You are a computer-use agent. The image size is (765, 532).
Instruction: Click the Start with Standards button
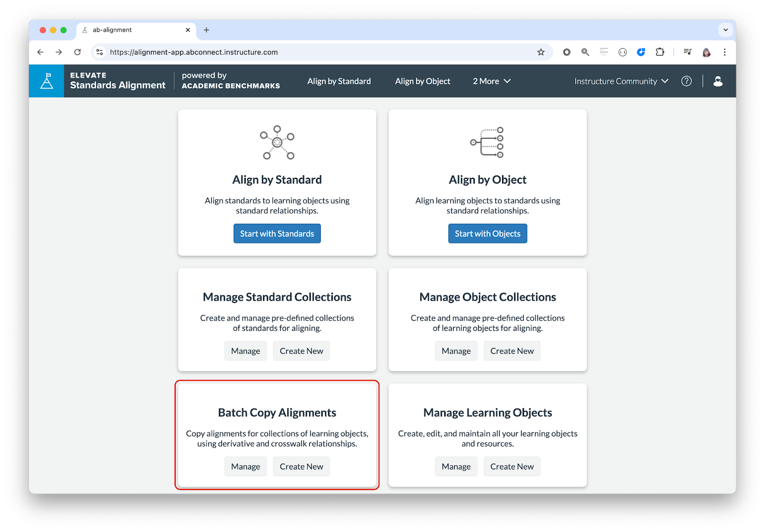tap(277, 234)
